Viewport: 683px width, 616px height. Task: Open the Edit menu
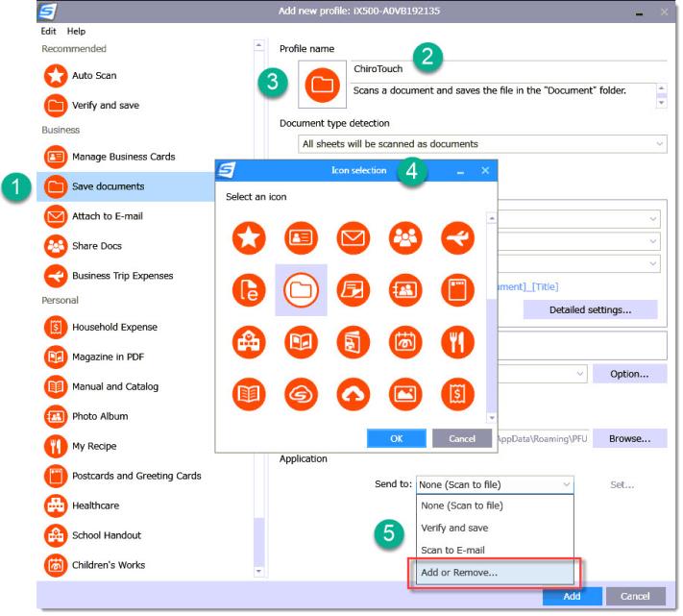48,32
